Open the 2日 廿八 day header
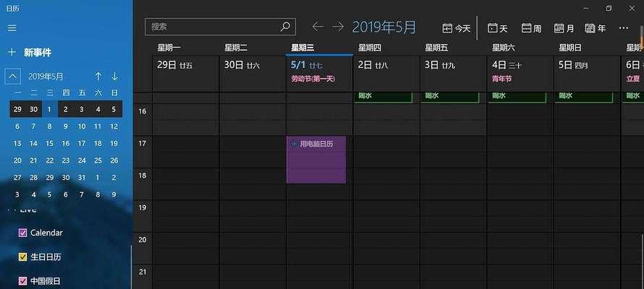 [x=373, y=65]
